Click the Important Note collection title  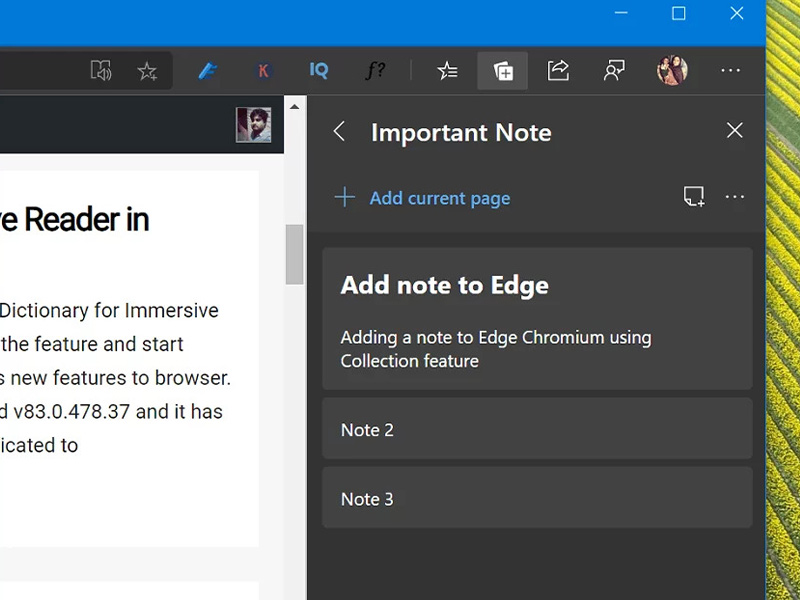tap(461, 133)
